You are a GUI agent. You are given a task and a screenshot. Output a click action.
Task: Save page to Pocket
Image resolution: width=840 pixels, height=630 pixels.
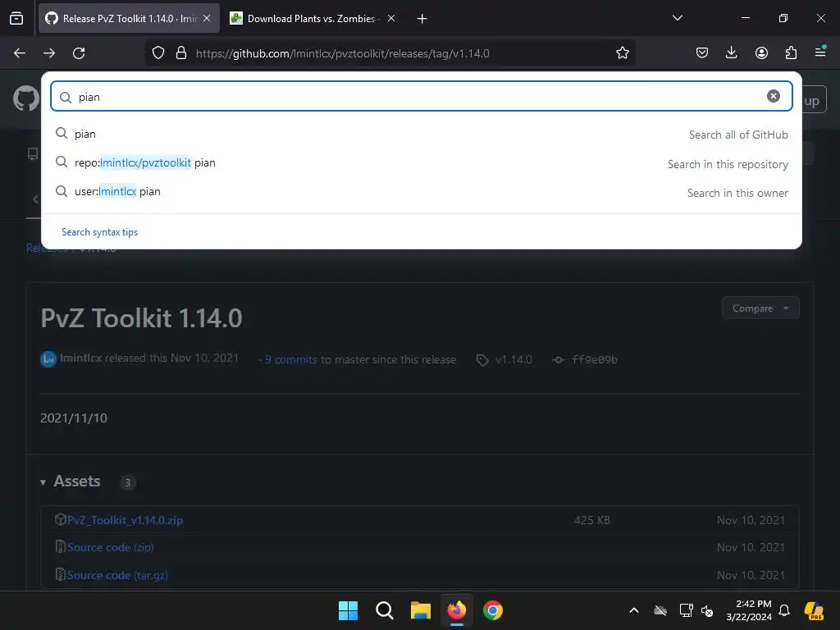pyautogui.click(x=702, y=52)
